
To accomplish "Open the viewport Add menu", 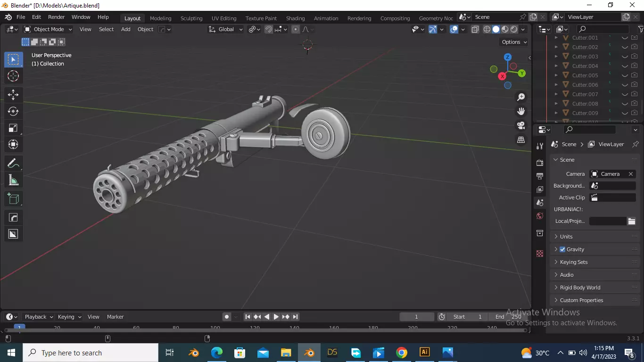I will [125, 29].
